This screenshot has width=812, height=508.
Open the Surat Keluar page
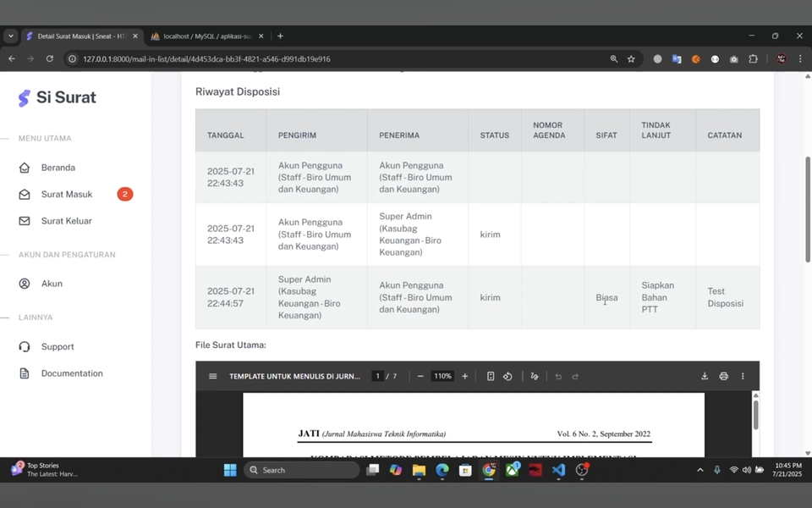(66, 221)
